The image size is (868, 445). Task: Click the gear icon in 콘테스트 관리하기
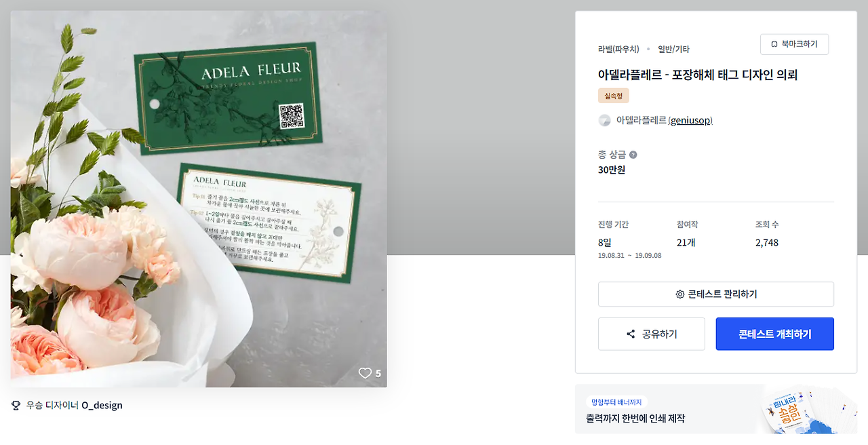tap(679, 294)
